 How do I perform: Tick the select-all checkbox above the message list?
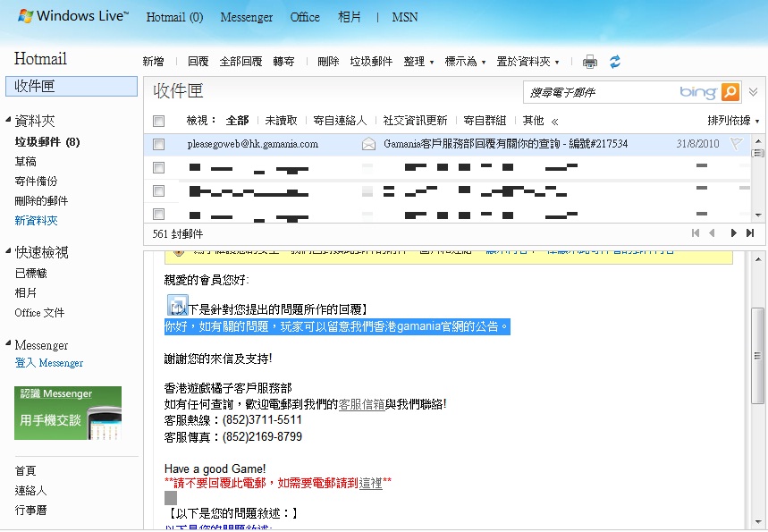(x=158, y=121)
